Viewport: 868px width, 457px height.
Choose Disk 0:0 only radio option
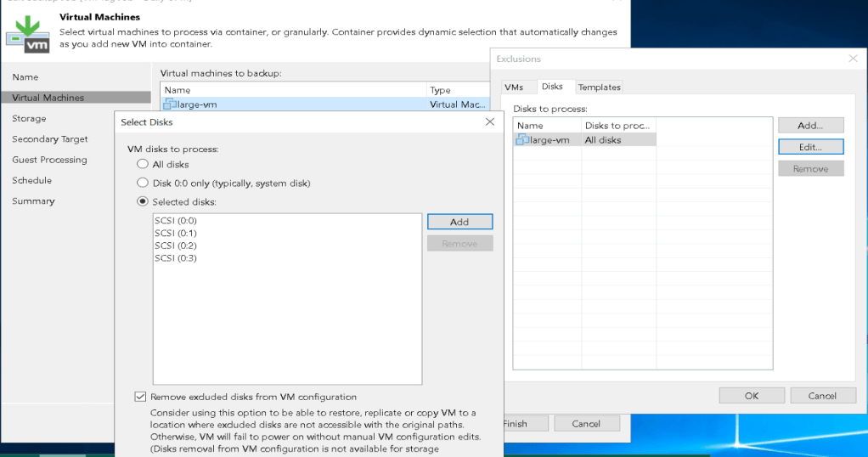click(x=143, y=183)
